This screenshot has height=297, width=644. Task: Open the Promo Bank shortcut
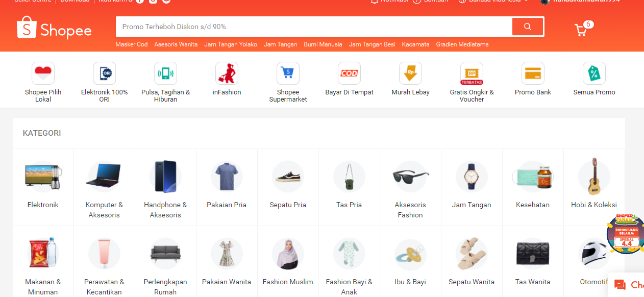(x=533, y=79)
